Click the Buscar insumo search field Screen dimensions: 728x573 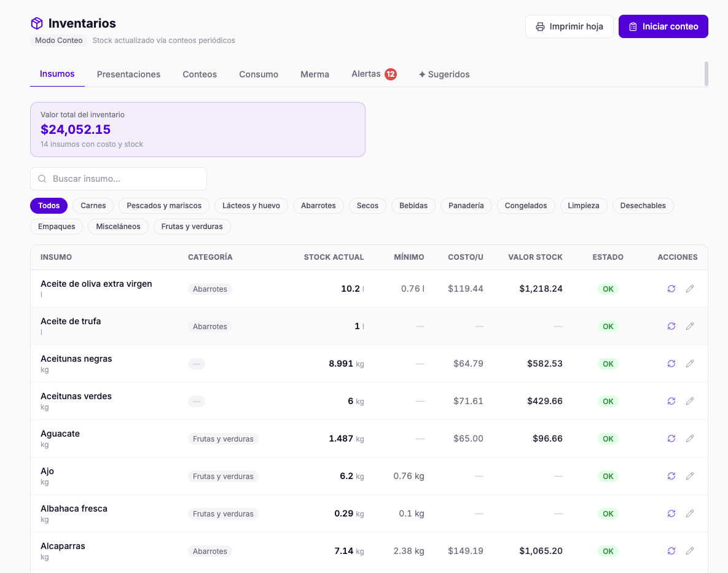[119, 179]
